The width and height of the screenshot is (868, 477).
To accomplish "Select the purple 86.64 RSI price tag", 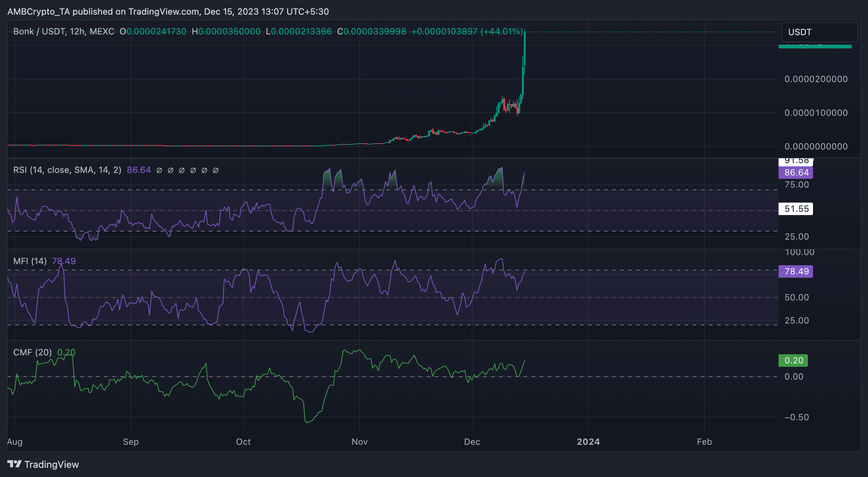I will pyautogui.click(x=795, y=173).
